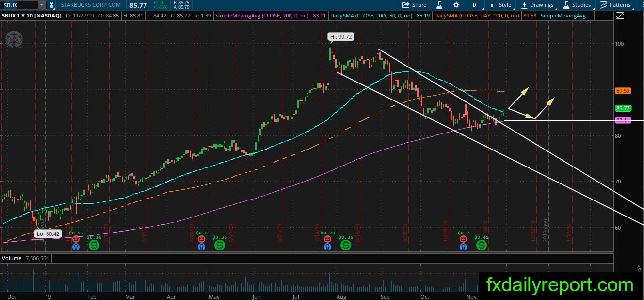Click the SBUX symbol input field
The image size is (644, 300).
pos(19,5)
